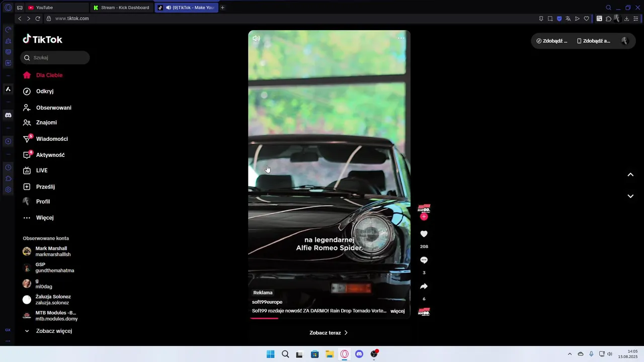
Task: Expand the description with więcej
Action: click(397, 311)
